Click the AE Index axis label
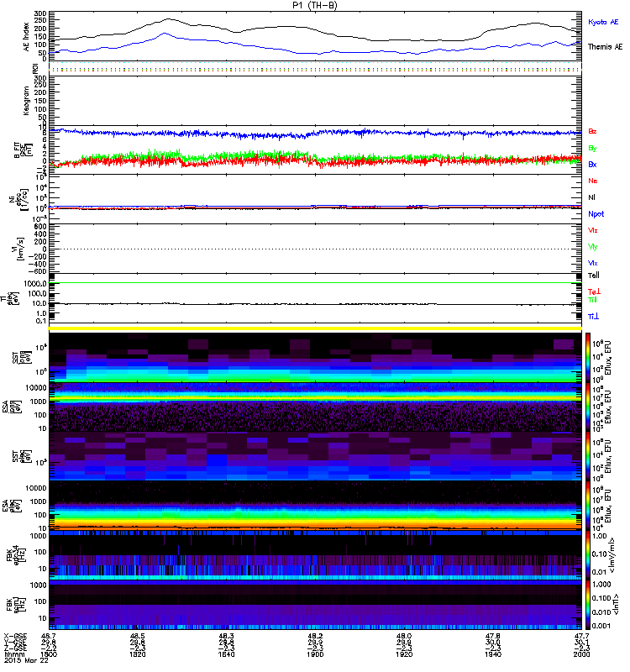Image resolution: width=630 pixels, height=672 pixels. [27, 37]
